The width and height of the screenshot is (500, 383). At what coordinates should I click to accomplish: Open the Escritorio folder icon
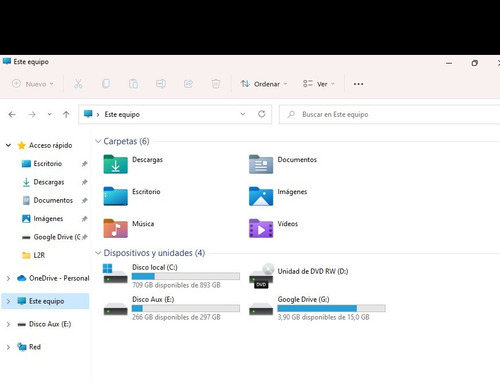coord(115,196)
